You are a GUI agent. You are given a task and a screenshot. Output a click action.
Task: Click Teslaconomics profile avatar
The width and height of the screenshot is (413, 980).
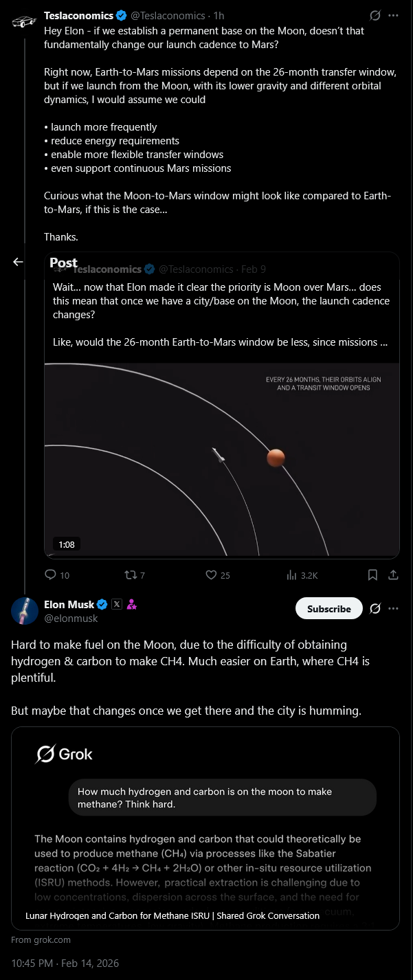tap(25, 22)
